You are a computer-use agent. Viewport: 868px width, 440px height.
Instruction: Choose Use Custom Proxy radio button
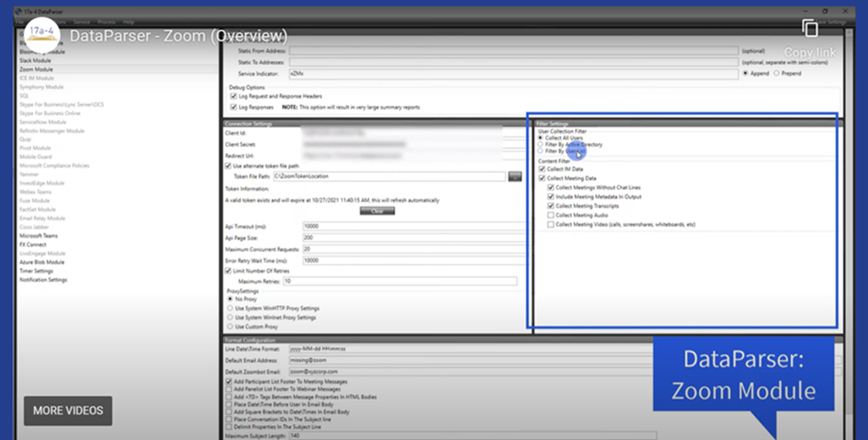(231, 326)
